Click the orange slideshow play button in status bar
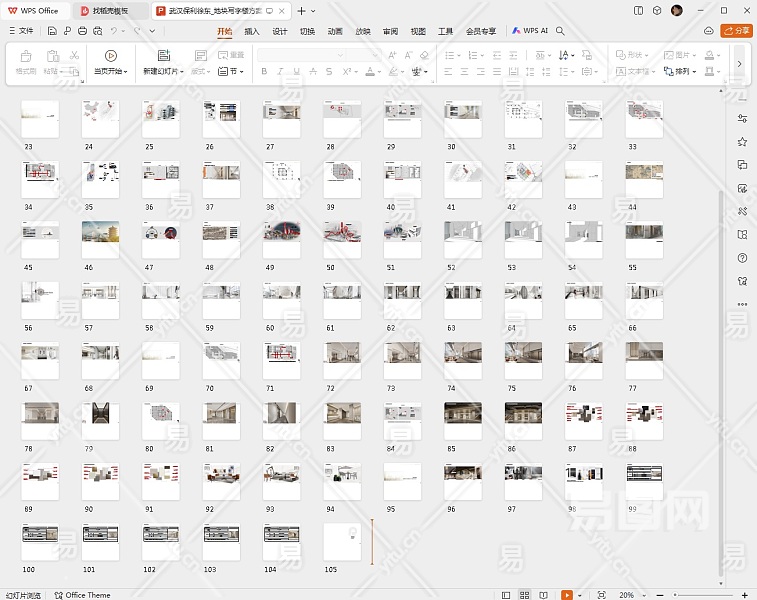Screen dimensions: 757x600 567,594
